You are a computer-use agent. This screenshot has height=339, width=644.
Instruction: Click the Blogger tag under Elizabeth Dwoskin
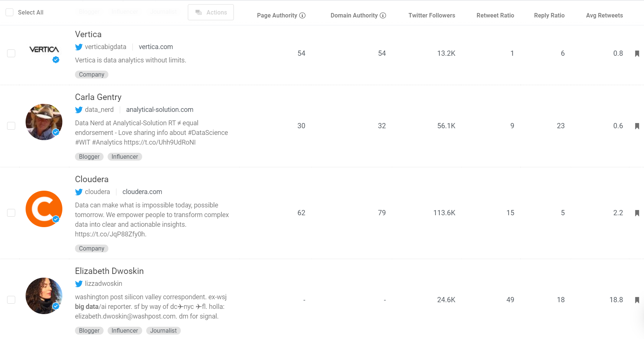click(x=89, y=330)
